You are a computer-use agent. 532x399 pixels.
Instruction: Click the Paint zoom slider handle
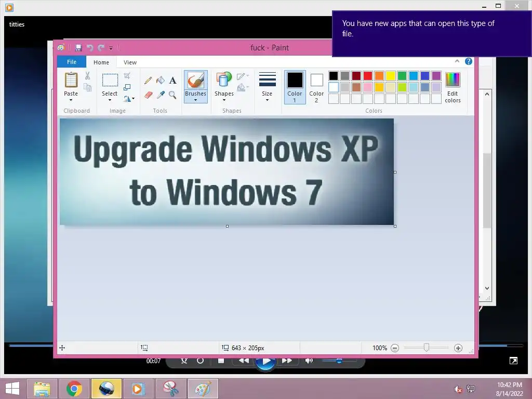coord(427,348)
